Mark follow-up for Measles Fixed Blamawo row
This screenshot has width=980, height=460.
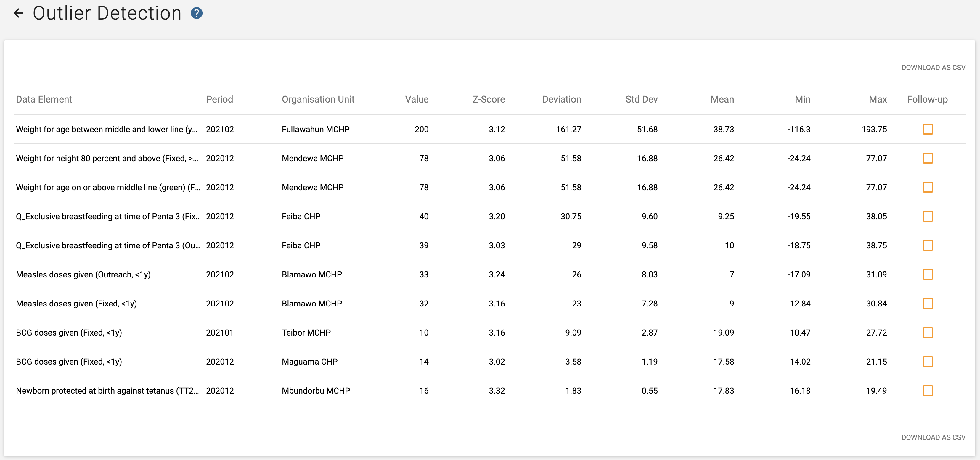coord(928,304)
